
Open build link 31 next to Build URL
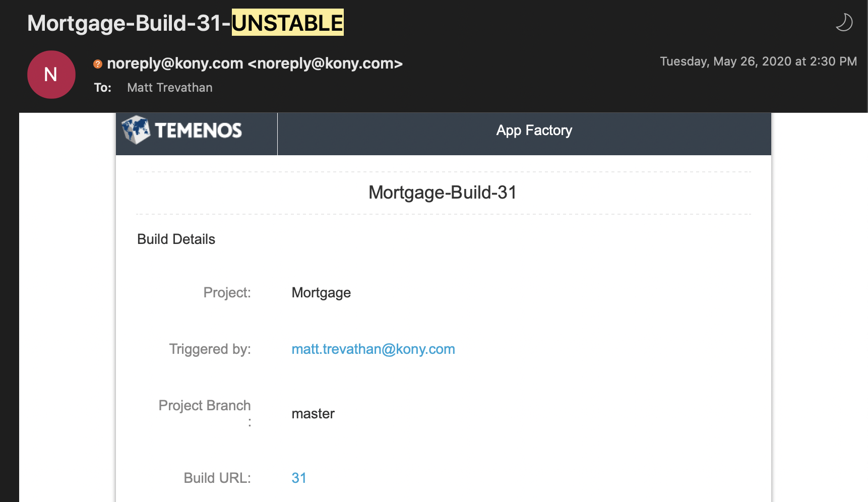(299, 478)
